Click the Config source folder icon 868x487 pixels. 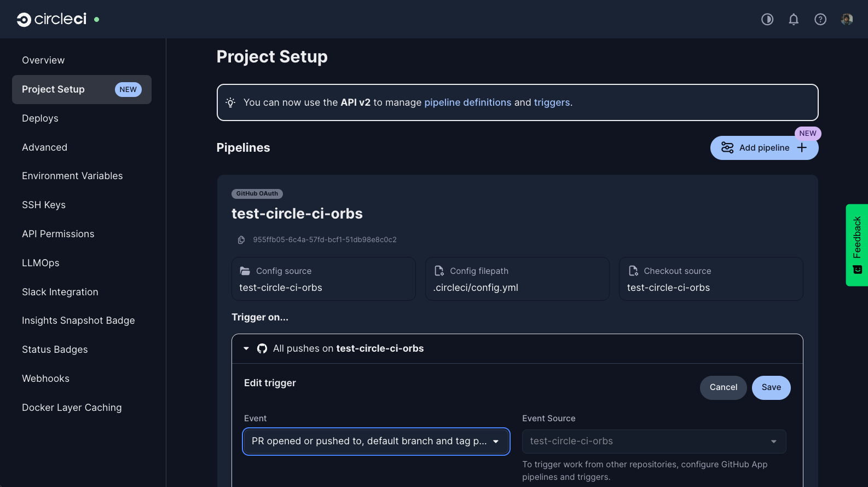tap(245, 271)
